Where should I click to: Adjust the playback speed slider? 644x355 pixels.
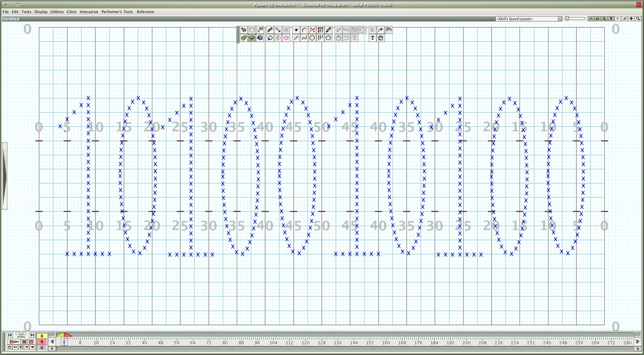tap(21, 334)
